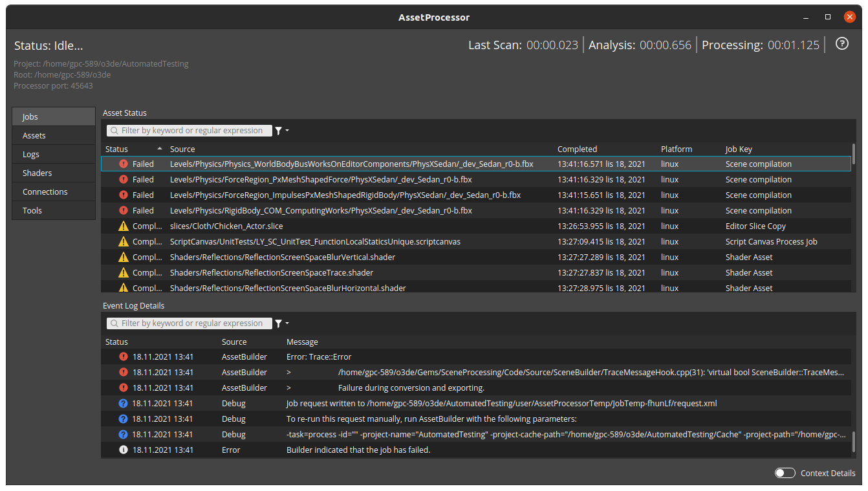Screen dimensions: 868x491
Task: Click the vertical scrollbar of the Asset Status table
Action: (853, 155)
